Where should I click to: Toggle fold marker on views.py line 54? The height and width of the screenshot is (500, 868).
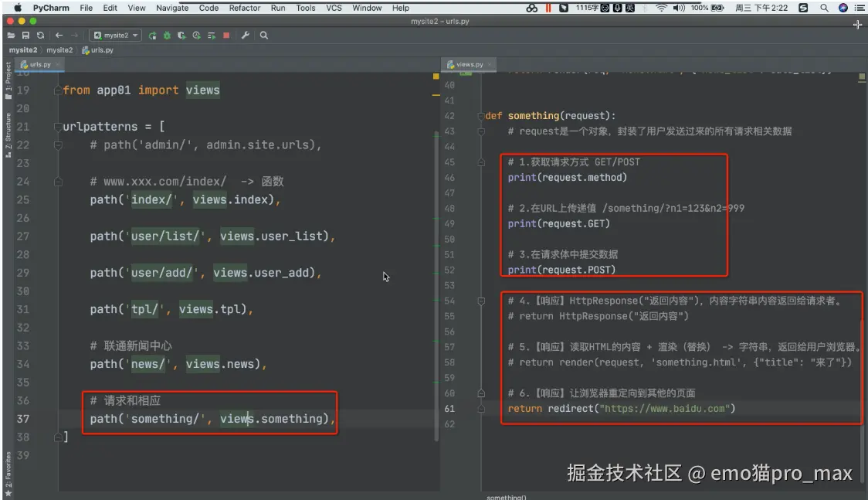480,301
